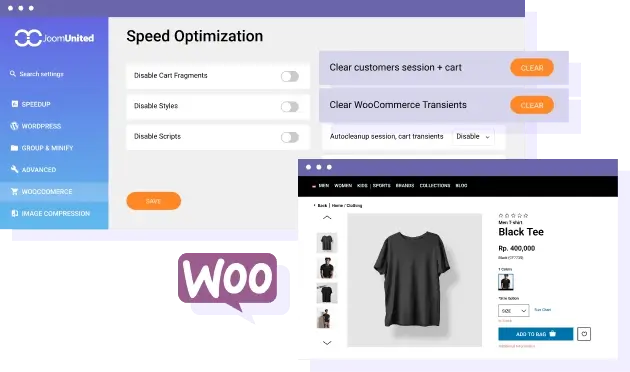Click the flag icon in shop navigation
630x372 pixels.
[x=314, y=186]
